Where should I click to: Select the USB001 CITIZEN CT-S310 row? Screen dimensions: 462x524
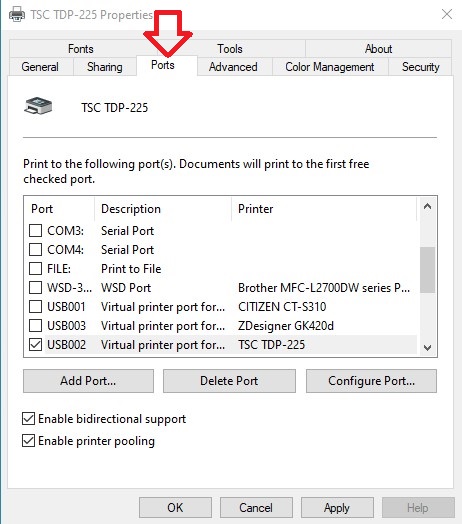click(x=221, y=307)
